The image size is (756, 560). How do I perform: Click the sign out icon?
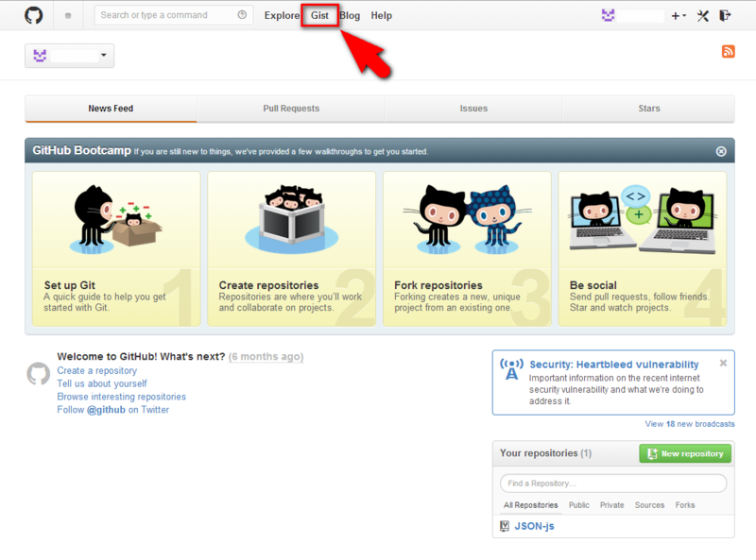(725, 16)
